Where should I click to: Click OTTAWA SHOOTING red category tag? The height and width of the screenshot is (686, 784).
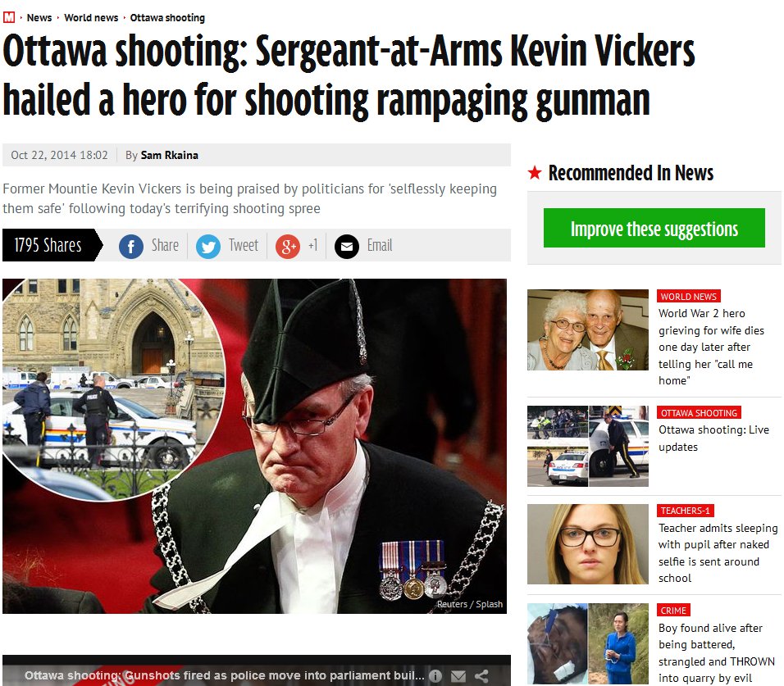pos(699,413)
